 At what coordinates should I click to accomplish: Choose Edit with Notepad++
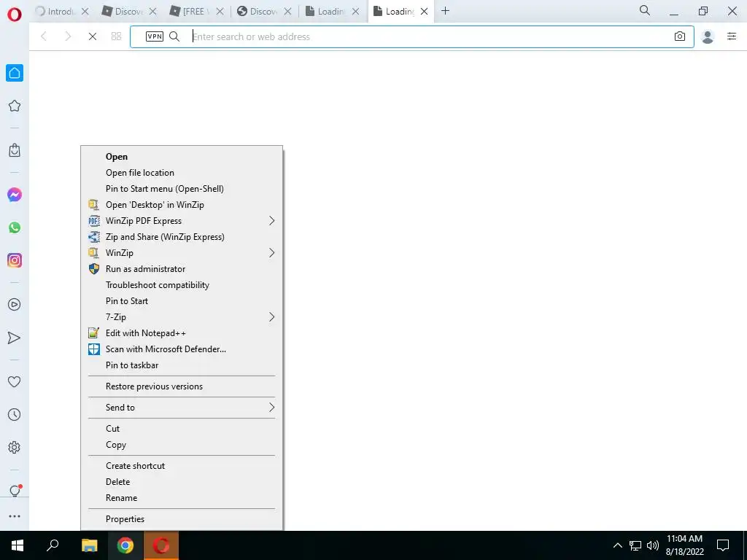(182, 333)
